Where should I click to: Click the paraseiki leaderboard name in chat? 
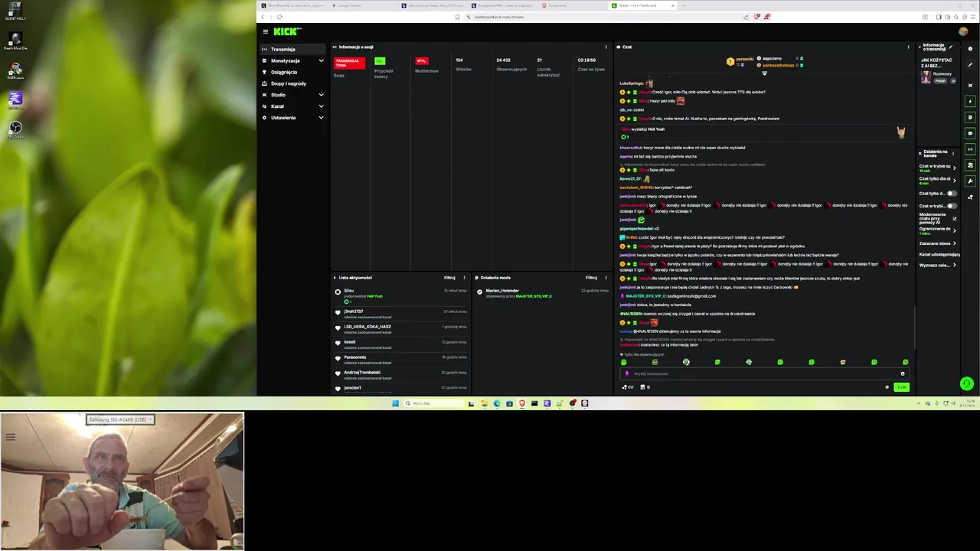745,59
